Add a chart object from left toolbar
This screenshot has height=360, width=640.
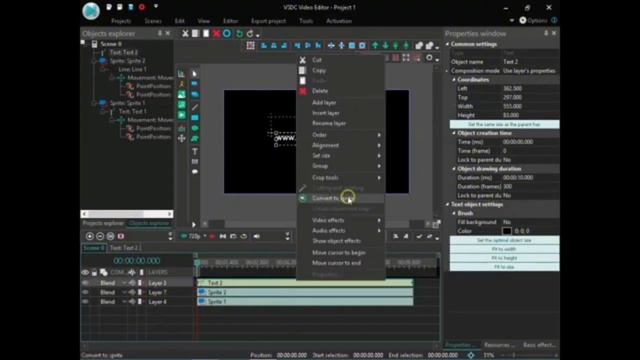click(181, 73)
